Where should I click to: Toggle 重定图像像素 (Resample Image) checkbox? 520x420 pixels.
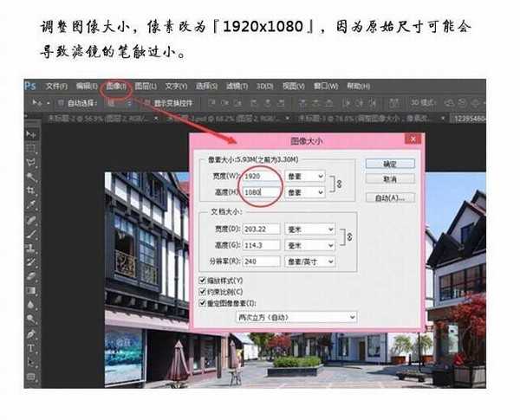tap(202, 303)
